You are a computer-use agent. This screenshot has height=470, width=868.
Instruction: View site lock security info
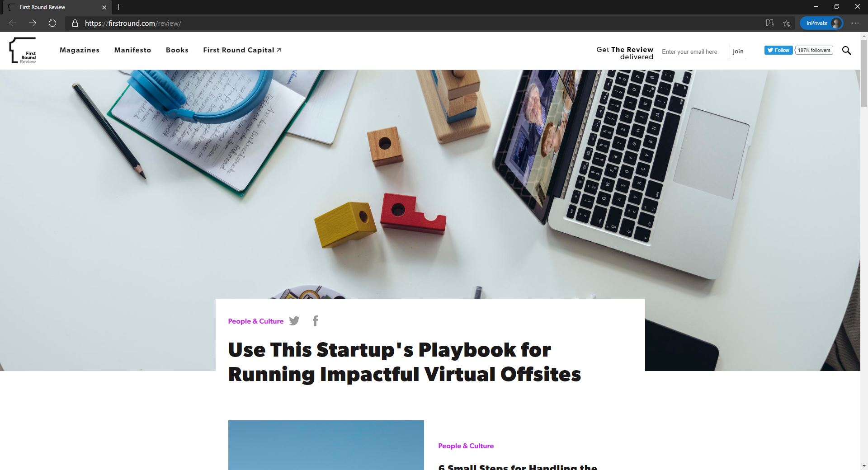click(75, 23)
